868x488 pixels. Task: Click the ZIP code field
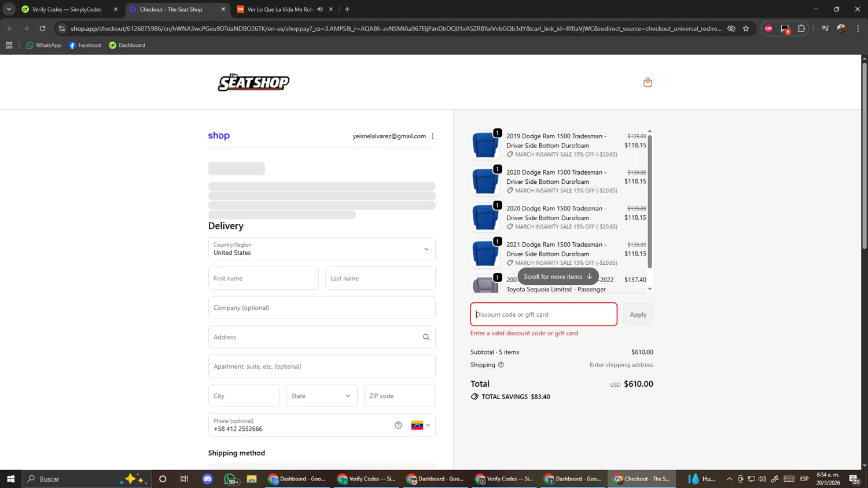tap(399, 395)
